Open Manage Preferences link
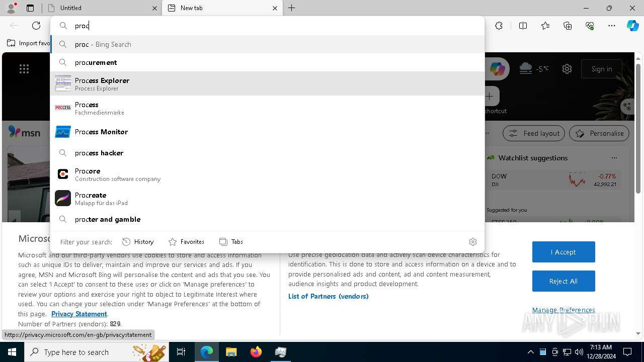This screenshot has height=362, width=644. (x=563, y=310)
